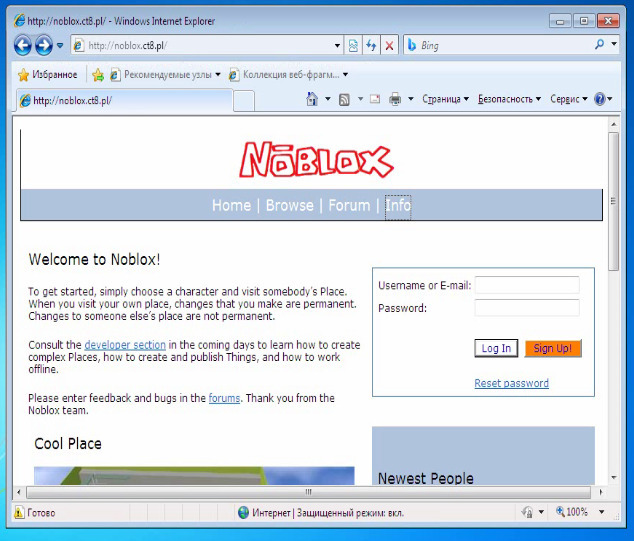Viewport: 634px width, 541px height.
Task: Open the Избранное favorites panel
Action: coord(47,75)
